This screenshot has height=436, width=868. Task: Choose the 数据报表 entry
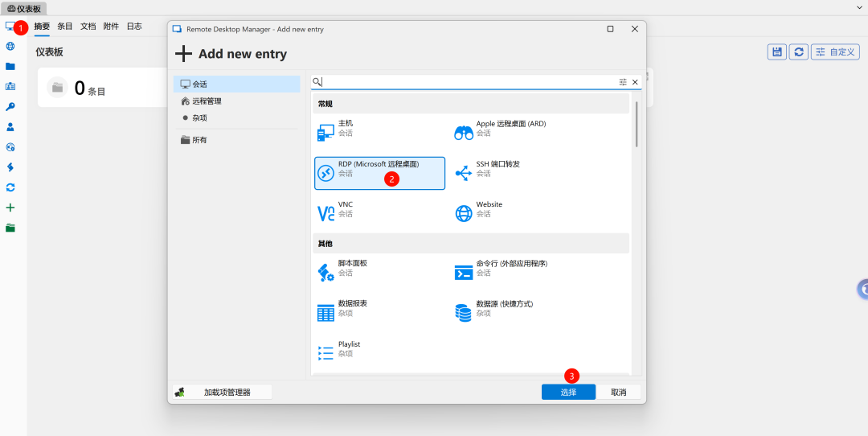tap(379, 313)
